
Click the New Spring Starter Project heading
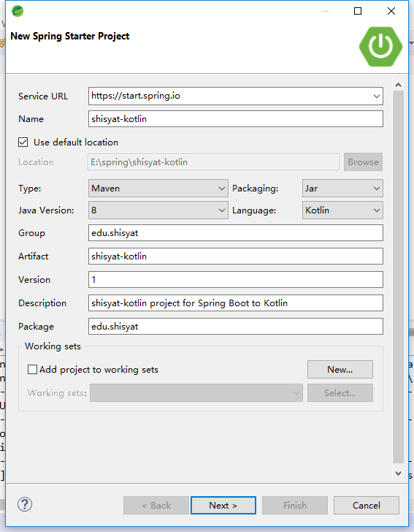pyautogui.click(x=70, y=37)
